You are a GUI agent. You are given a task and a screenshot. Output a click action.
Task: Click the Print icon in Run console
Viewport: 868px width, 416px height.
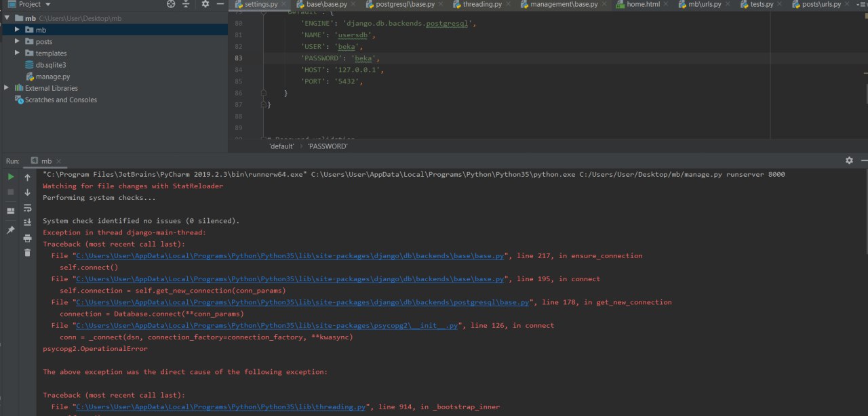28,238
